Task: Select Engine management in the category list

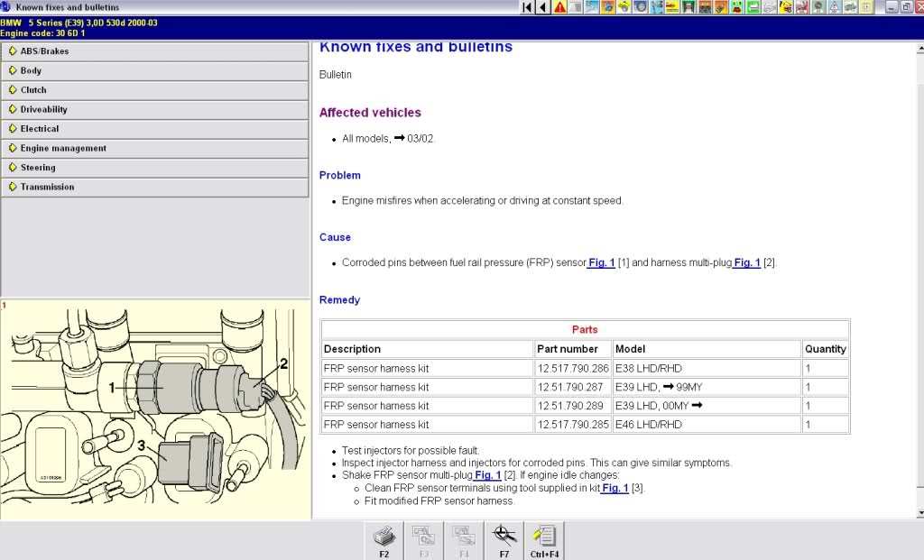Action: [63, 148]
